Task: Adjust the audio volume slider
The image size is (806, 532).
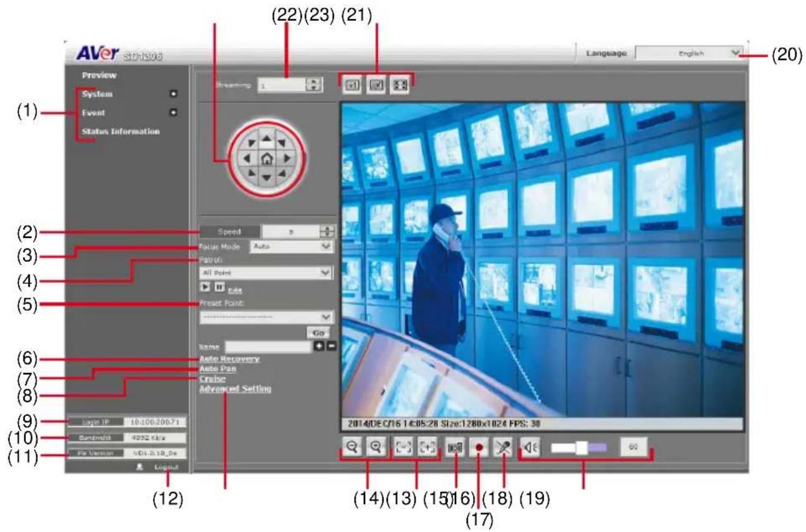Action: [x=578, y=447]
